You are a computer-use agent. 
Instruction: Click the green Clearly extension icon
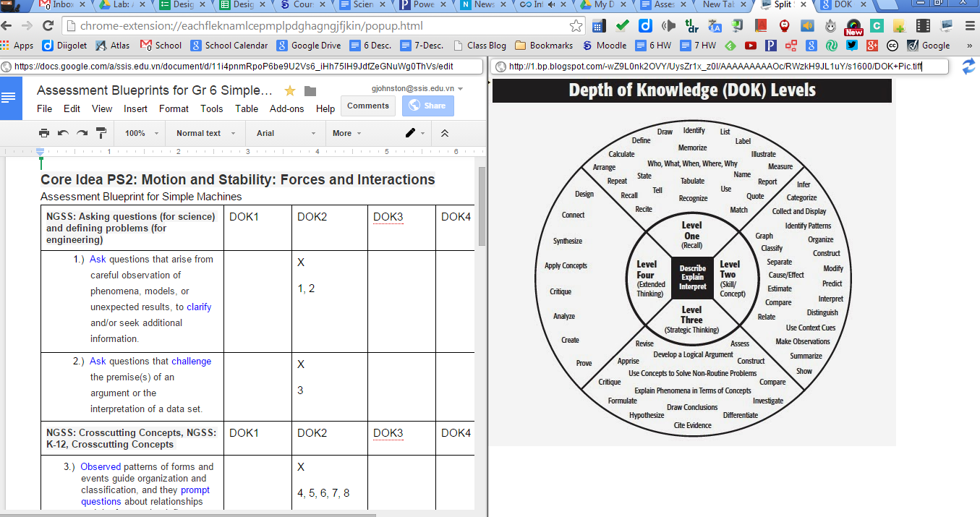[877, 25]
